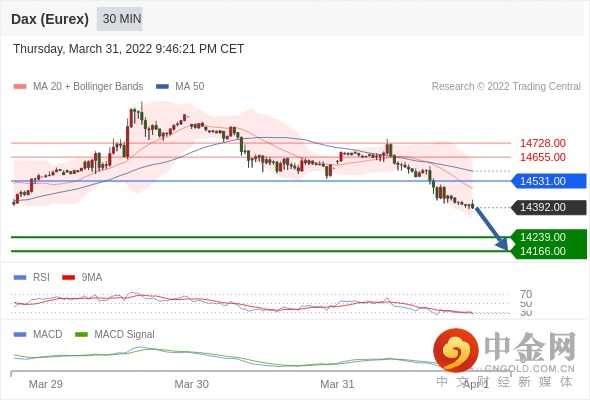Screen dimensions: 590x400
Task: Select the 14655.00 resistance price label
Action: pyautogui.click(x=543, y=157)
